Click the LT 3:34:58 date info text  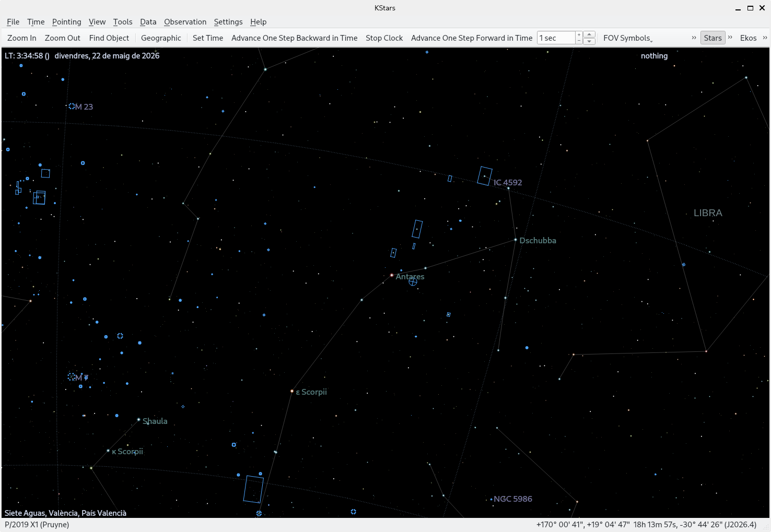(x=82, y=56)
